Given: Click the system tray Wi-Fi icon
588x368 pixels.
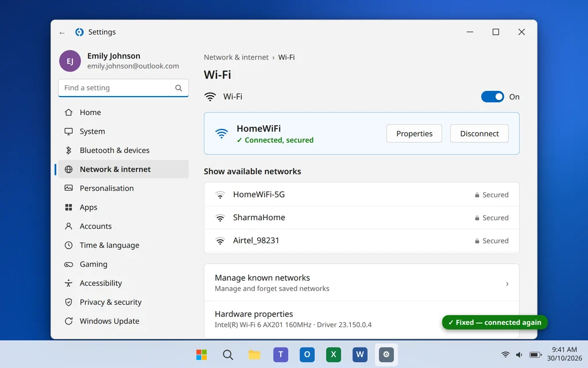Looking at the screenshot, I should [x=505, y=354].
